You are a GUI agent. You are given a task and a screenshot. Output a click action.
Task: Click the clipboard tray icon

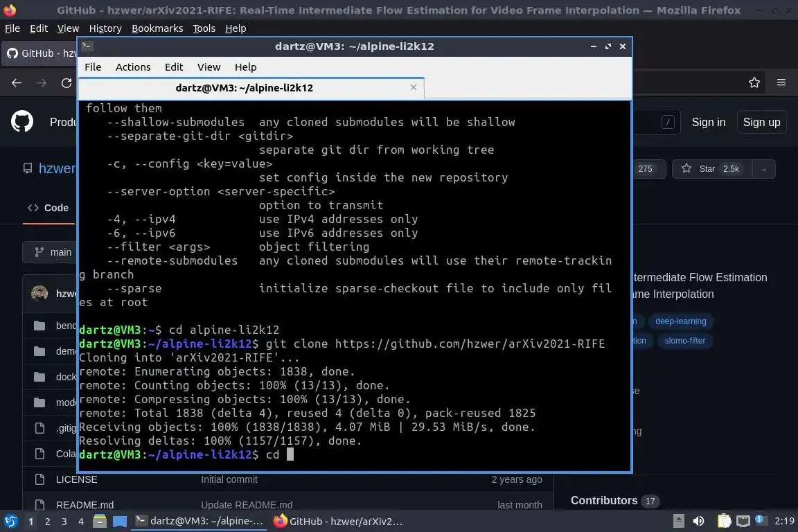724,522
